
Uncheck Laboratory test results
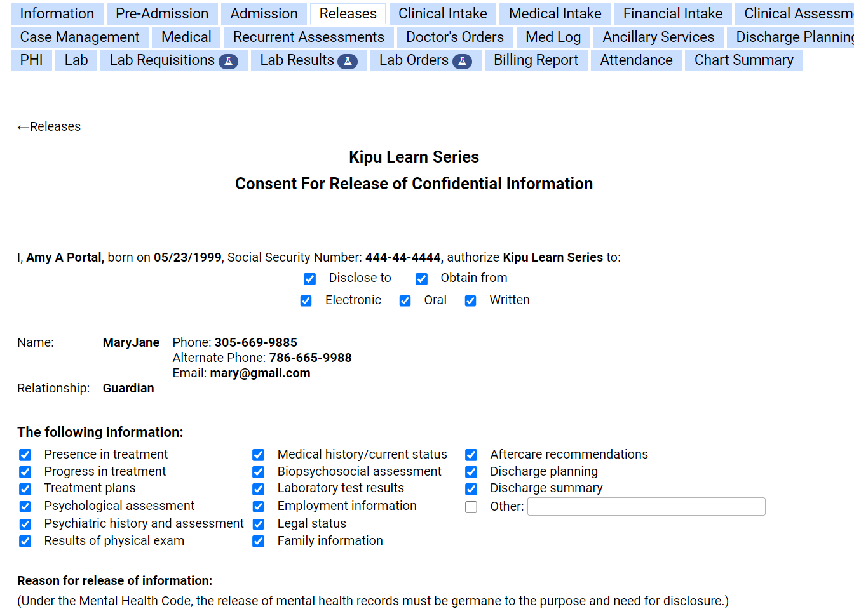tap(258, 489)
